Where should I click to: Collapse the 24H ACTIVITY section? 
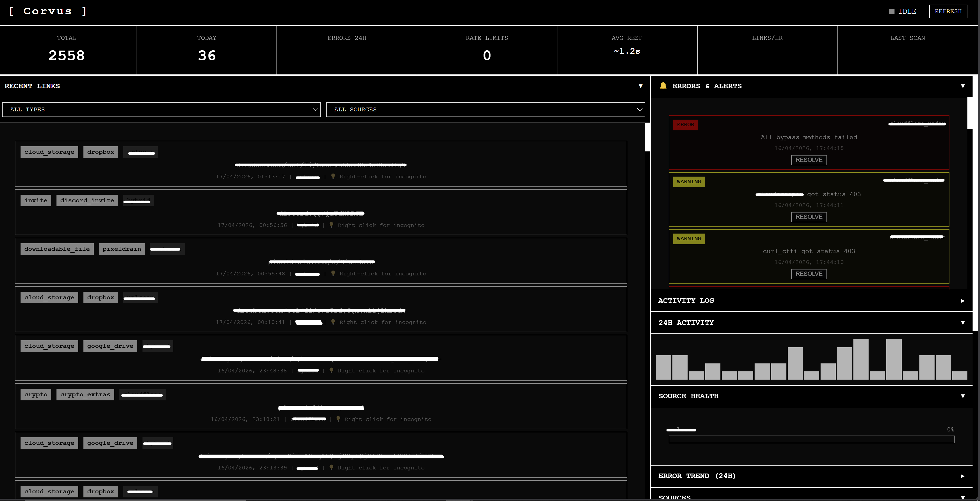812,323
